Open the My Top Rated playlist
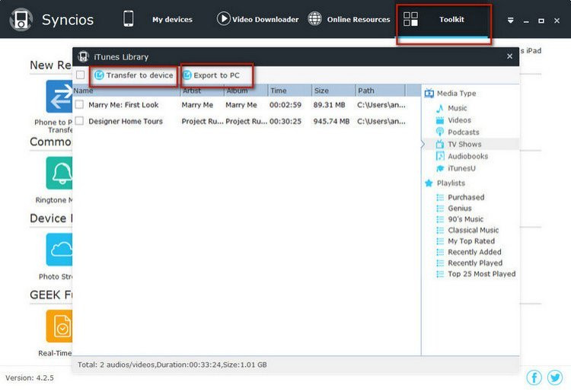Screen dimensions: 571x392 471,241
